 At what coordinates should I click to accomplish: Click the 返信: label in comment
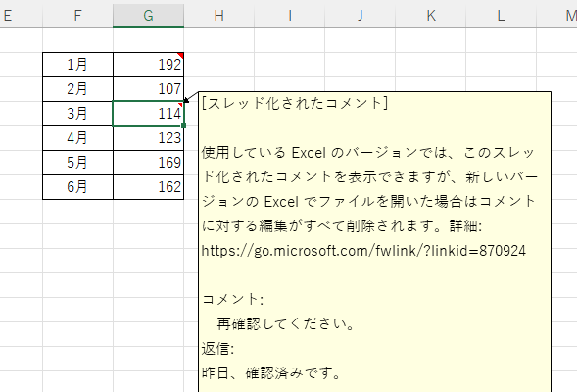click(x=217, y=349)
